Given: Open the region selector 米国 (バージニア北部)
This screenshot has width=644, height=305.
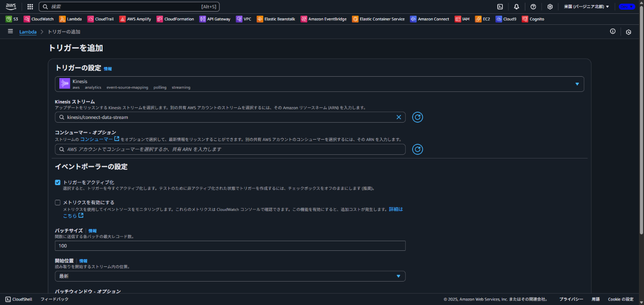Looking at the screenshot, I should tap(586, 6).
